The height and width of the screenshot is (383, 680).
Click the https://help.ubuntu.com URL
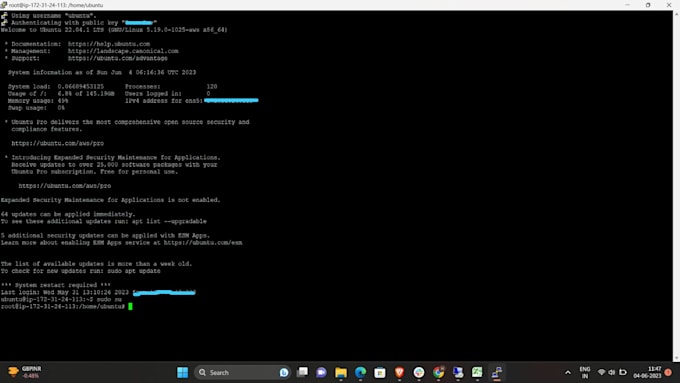click(109, 44)
